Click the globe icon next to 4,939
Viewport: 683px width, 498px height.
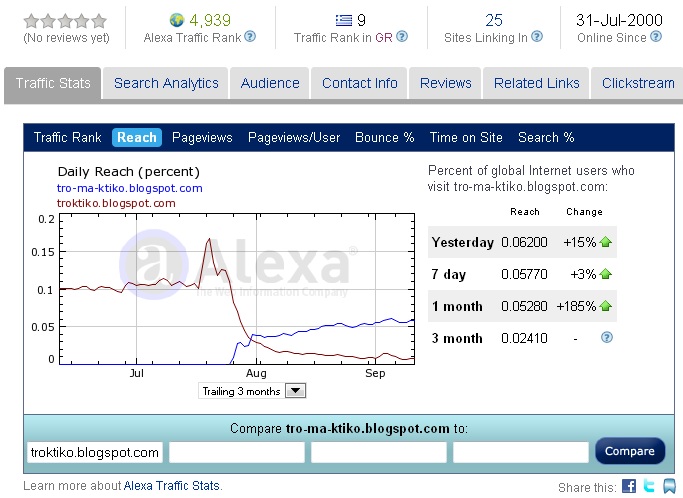pyautogui.click(x=177, y=20)
